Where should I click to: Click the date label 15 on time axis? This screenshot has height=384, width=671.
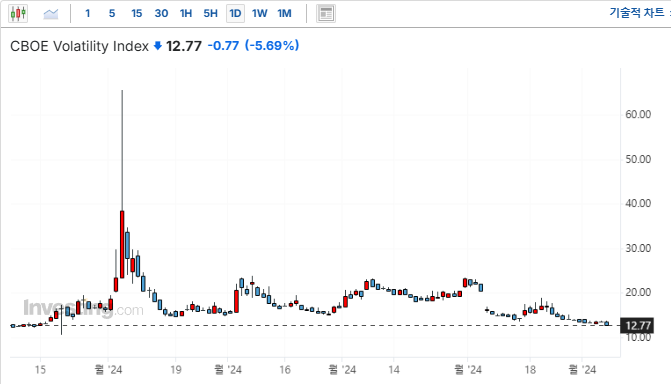coord(40,369)
